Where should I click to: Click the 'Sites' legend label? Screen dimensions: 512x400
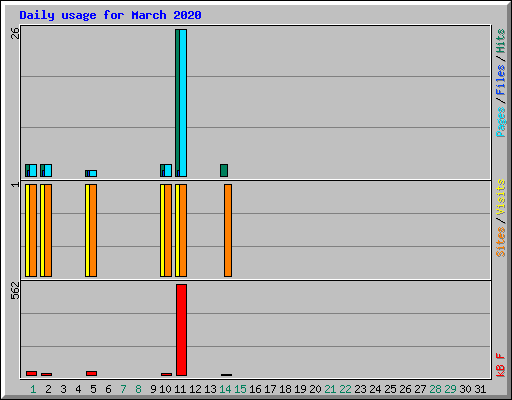coord(500,242)
